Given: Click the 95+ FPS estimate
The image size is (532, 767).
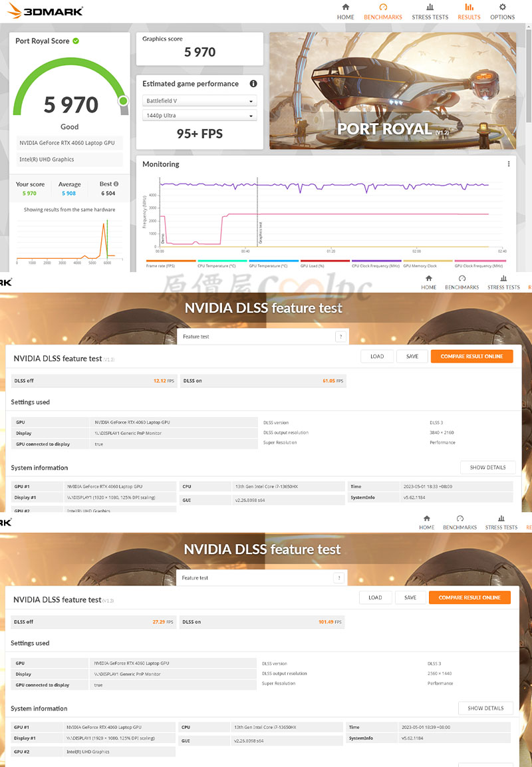Looking at the screenshot, I should point(199,134).
